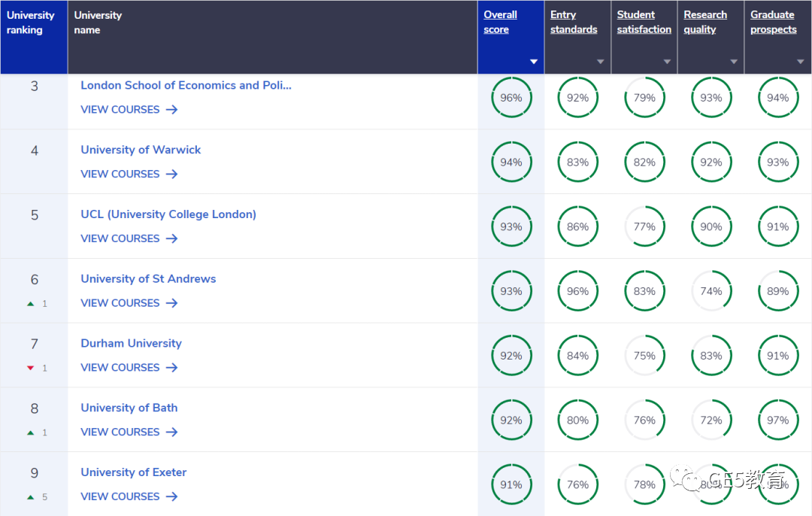The width and height of the screenshot is (812, 516).
Task: Open UCL (University College London) link
Action: (168, 214)
